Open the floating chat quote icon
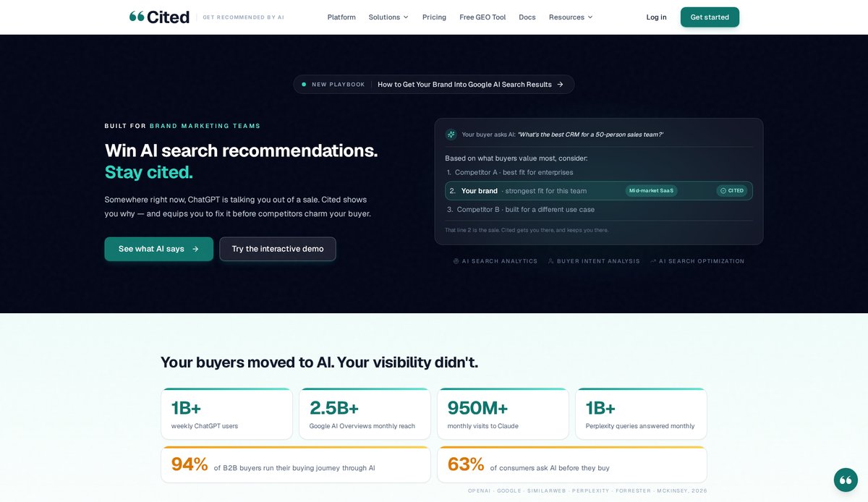868x502 pixels. tap(846, 480)
